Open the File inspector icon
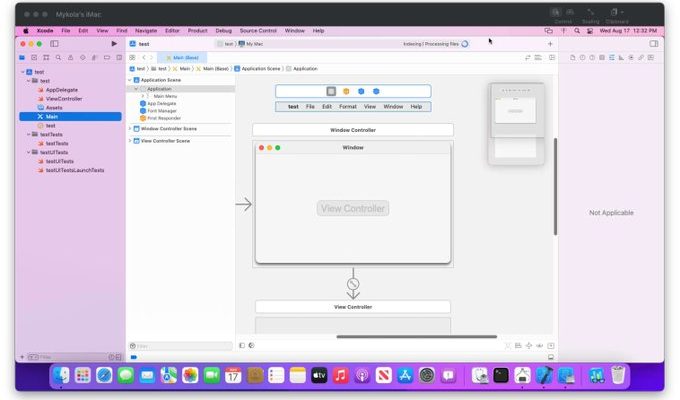The image size is (680, 400). click(573, 58)
